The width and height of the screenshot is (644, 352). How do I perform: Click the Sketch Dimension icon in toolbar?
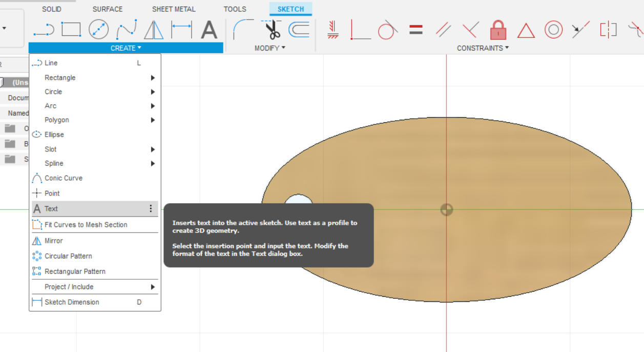pos(181,30)
